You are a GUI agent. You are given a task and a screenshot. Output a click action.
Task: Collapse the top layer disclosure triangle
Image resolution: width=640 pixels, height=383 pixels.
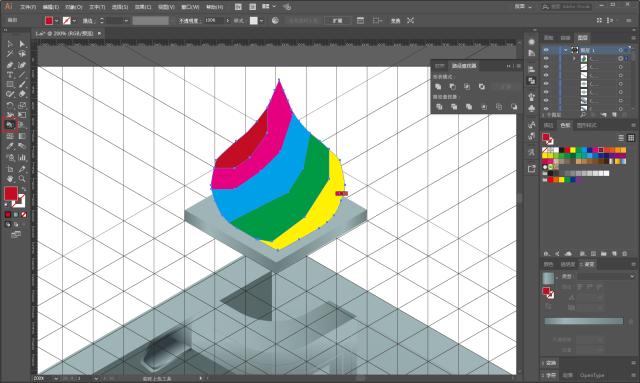pyautogui.click(x=566, y=50)
